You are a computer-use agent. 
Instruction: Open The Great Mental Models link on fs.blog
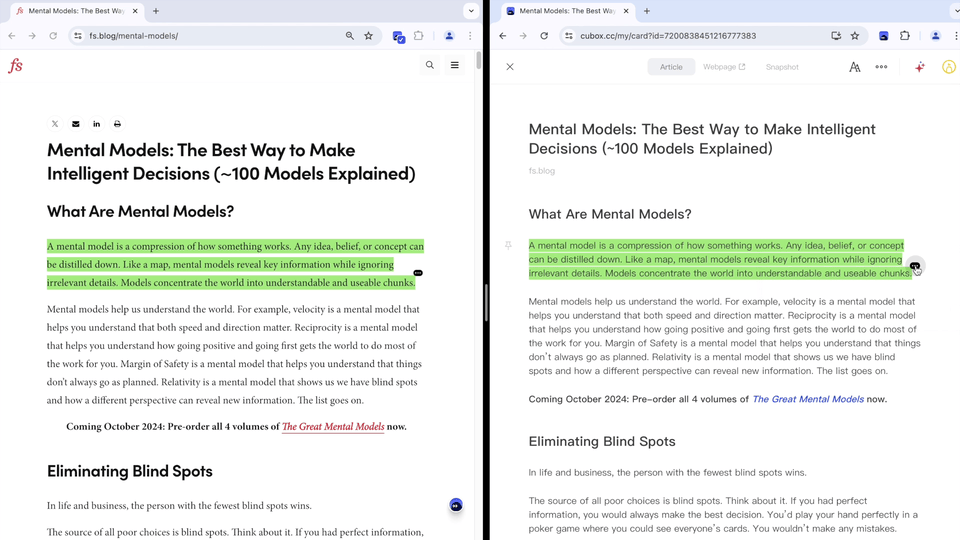pyautogui.click(x=333, y=427)
